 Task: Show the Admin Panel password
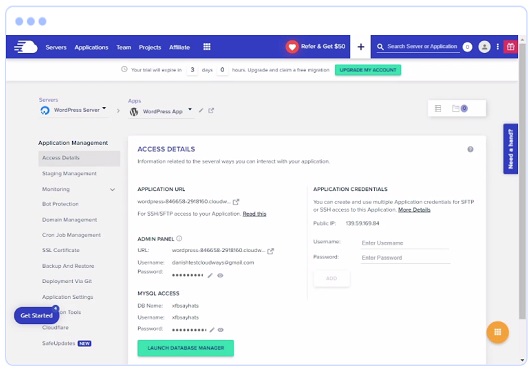tap(220, 275)
